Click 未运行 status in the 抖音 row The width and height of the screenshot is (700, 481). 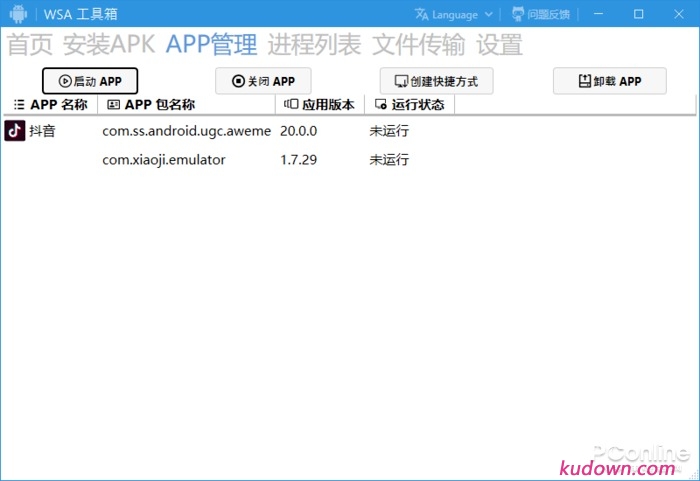coord(389,131)
